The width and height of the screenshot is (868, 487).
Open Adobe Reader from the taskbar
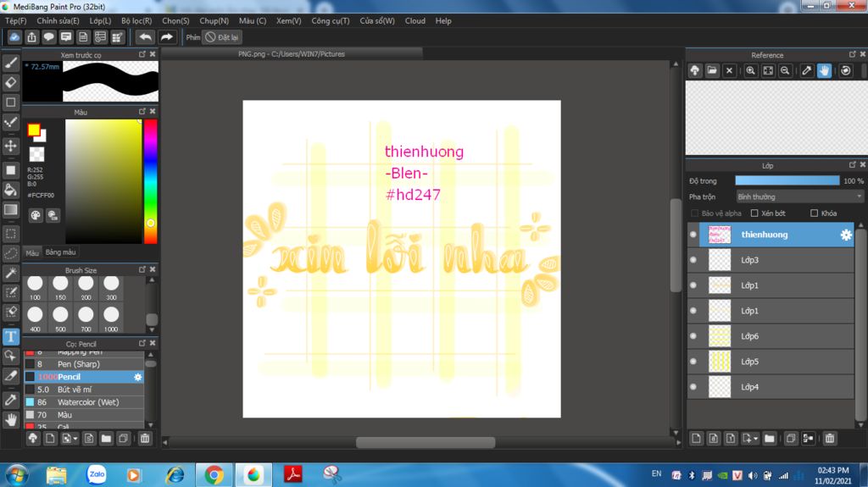point(292,474)
